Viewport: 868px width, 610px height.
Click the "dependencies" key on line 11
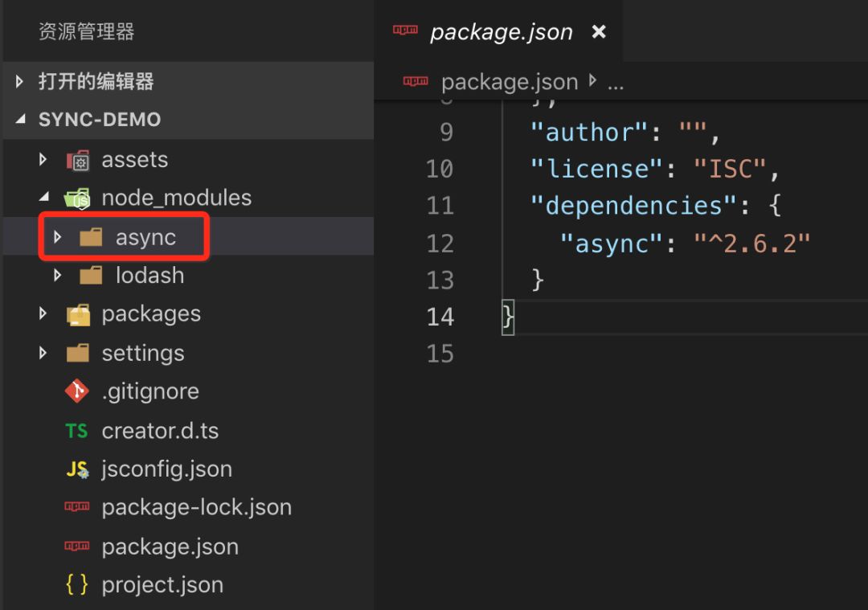(x=633, y=206)
